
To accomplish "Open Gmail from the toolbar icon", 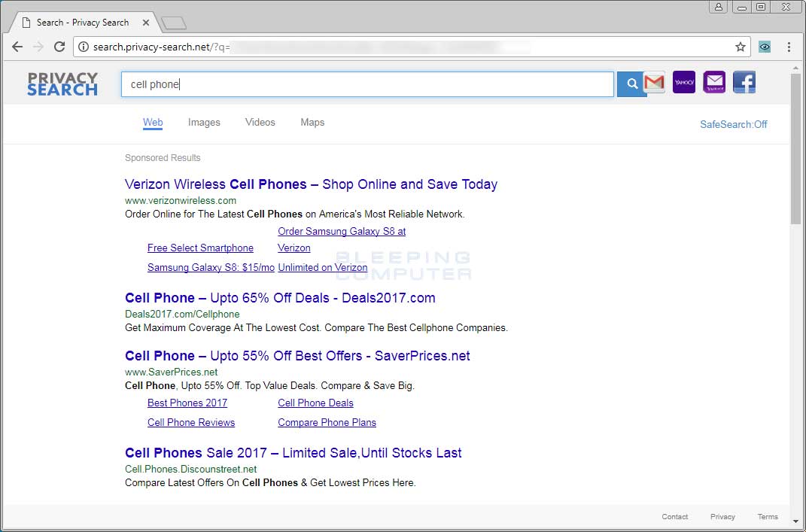I will tap(654, 83).
